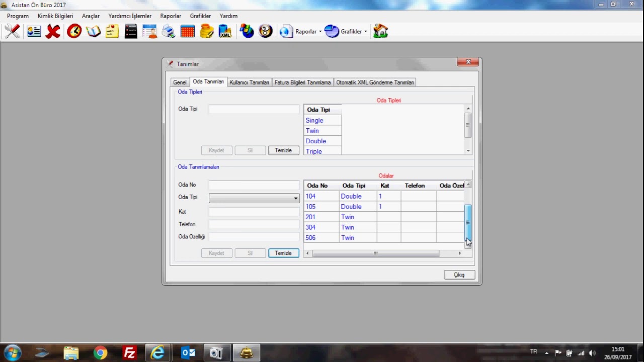Click the Oda No input field
Screen dimensions: 644x362
[x=254, y=185]
